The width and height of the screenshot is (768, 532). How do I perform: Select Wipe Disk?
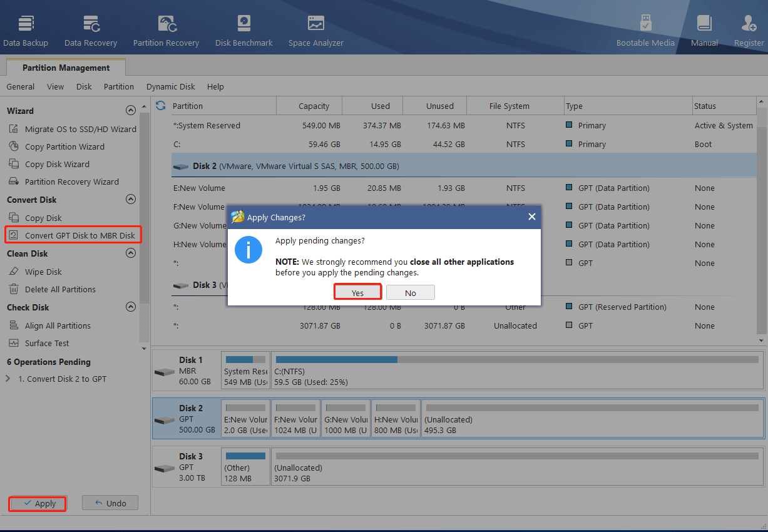click(35, 272)
